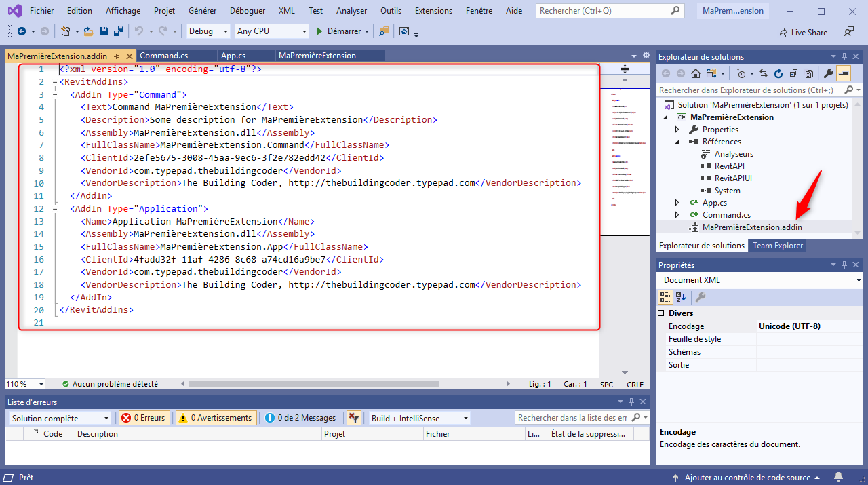Screen dimensions: 868x485
Task: Toggle the 0 Avertissements filter
Action: tap(216, 417)
